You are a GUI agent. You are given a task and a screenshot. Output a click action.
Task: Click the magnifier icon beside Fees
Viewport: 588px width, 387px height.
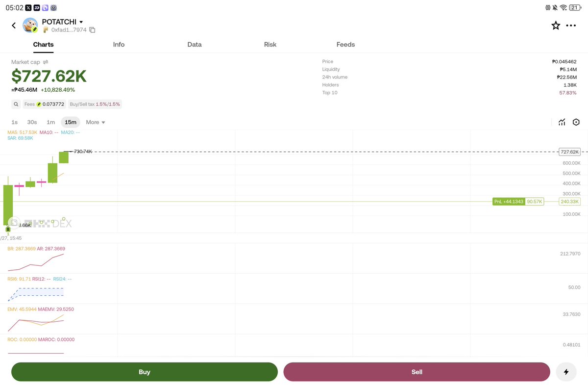[x=16, y=104]
